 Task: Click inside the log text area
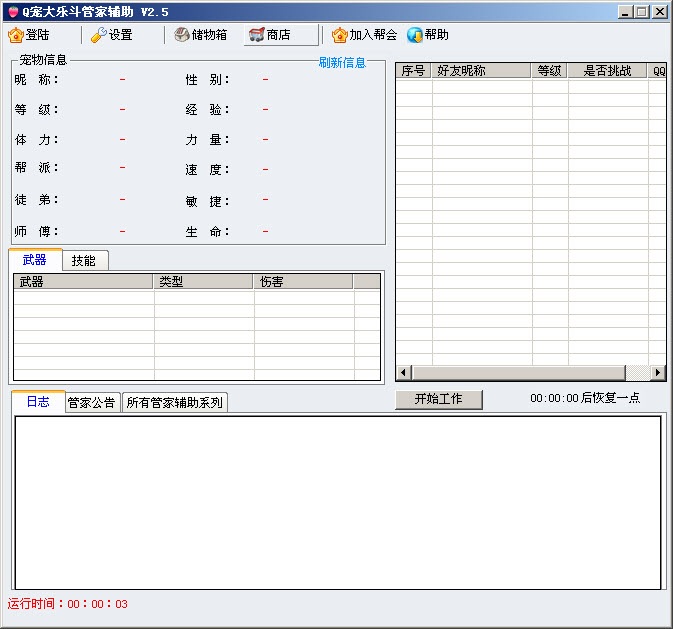(337, 502)
